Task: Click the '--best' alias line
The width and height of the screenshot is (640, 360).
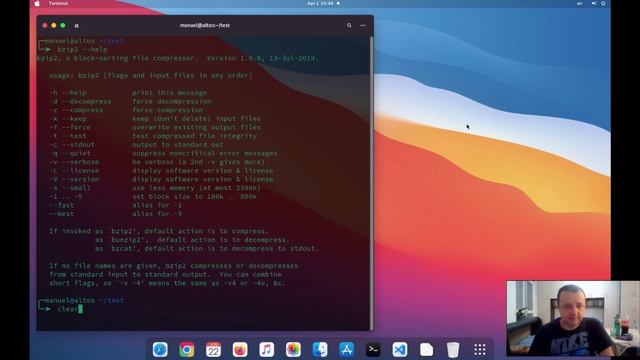Action: [x=116, y=214]
